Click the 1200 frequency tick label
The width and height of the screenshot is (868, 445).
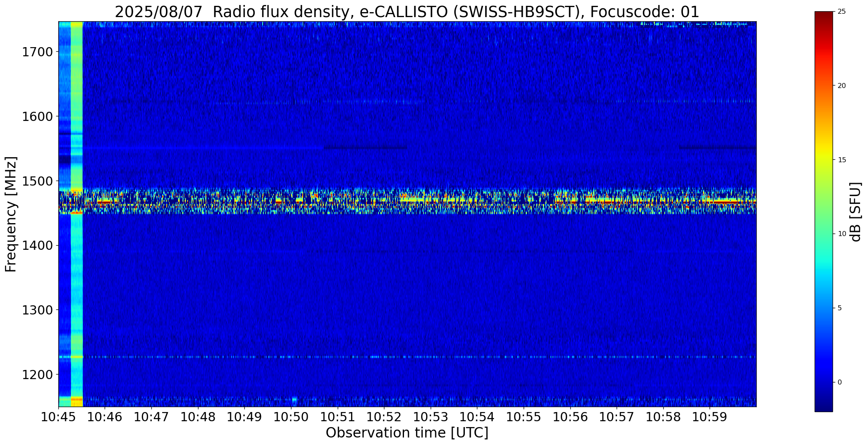(37, 375)
